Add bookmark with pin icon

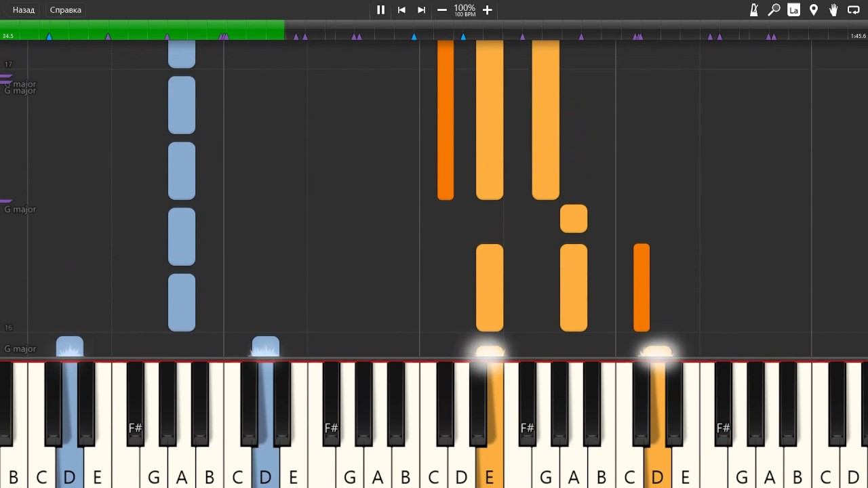coord(814,10)
